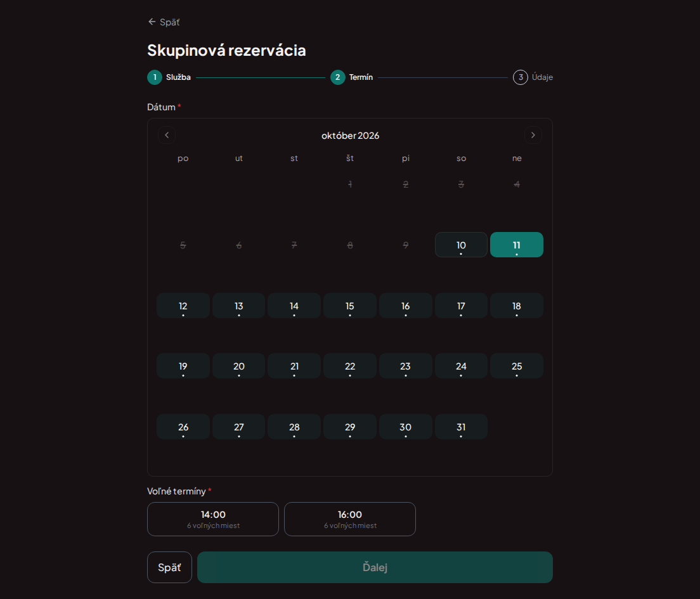This screenshot has width=700, height=599.
Task: Choose day 21 in the calendar
Action: (294, 366)
